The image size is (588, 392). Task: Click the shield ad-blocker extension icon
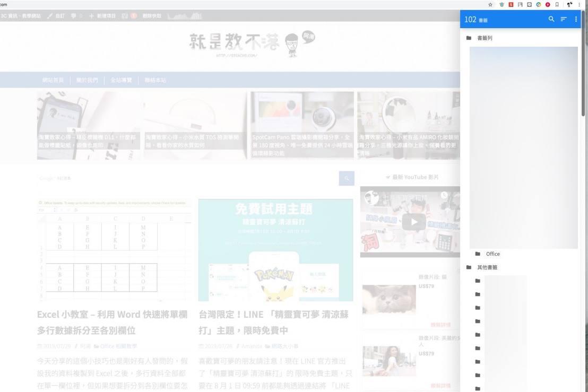pos(502,5)
